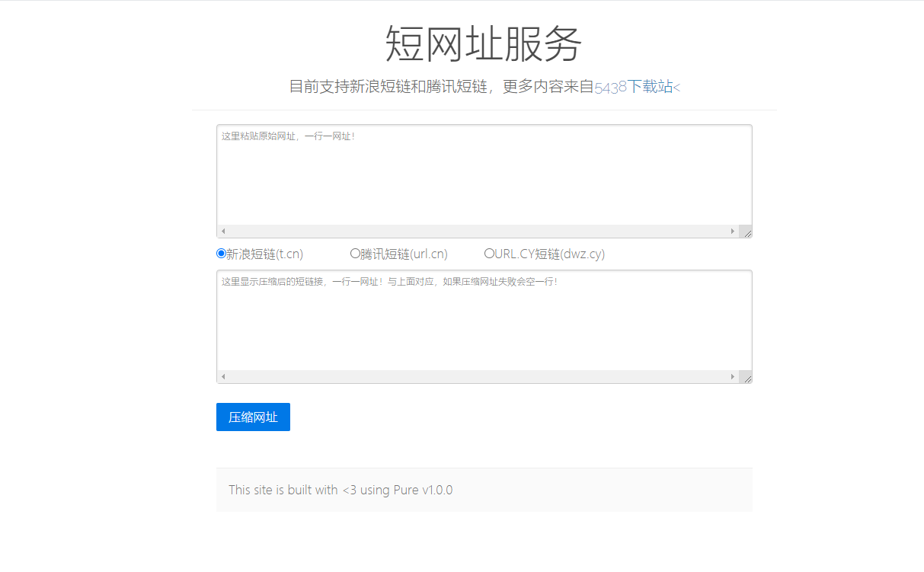
Task: Click the right arrow on bottom scrollbar
Action: [x=734, y=375]
